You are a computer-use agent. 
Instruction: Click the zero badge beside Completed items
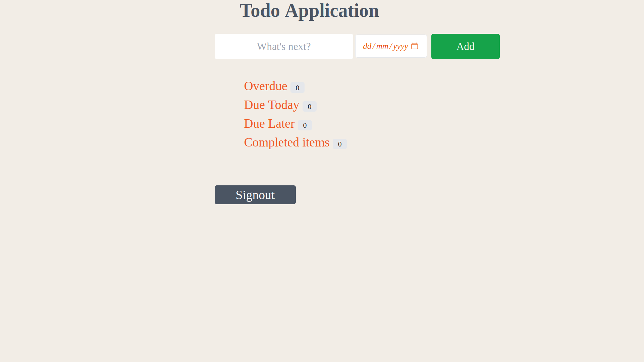(x=340, y=144)
